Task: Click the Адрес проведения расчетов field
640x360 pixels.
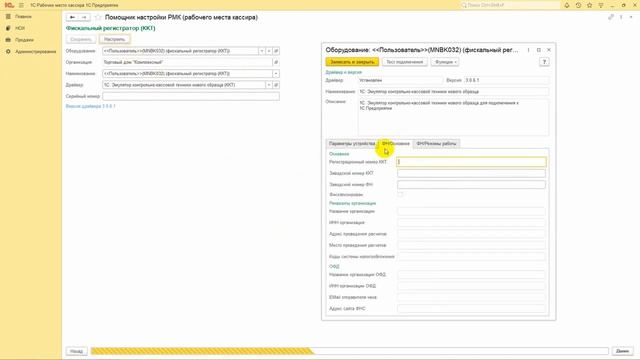Action: click(x=471, y=234)
